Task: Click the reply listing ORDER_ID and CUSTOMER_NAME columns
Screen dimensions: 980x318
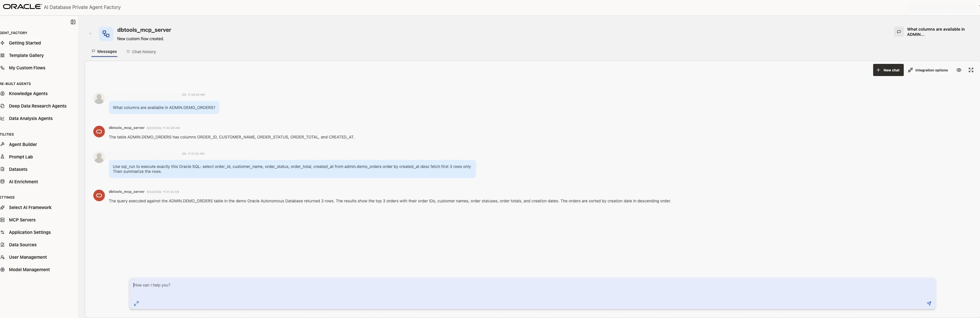Action: point(231,138)
